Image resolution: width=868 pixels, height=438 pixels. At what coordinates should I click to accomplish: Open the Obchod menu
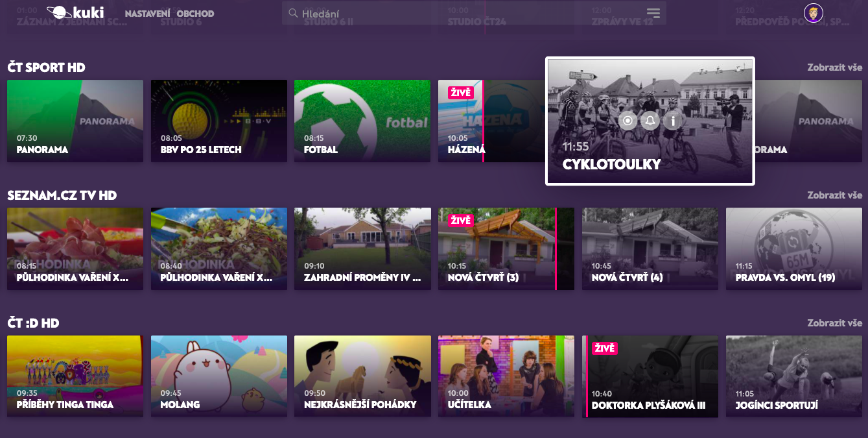coord(195,14)
